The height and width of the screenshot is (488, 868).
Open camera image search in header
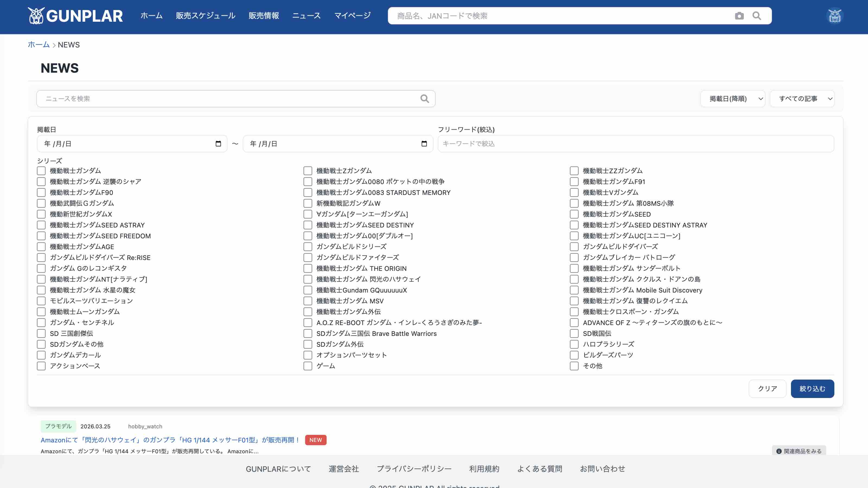coord(739,16)
